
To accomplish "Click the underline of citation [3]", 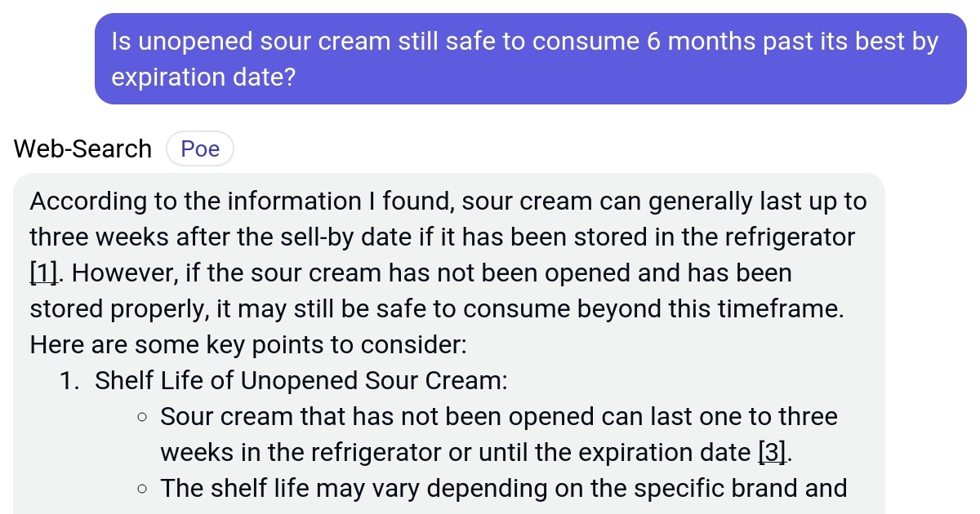I will [772, 462].
